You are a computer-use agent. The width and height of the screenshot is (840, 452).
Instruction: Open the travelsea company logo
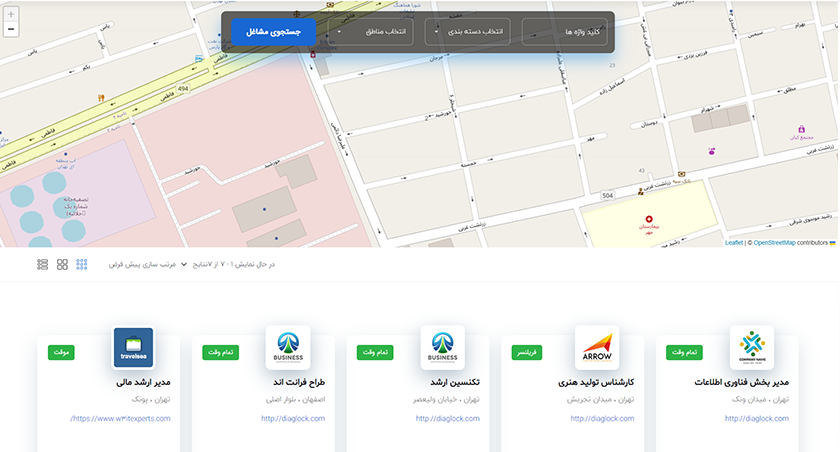133,347
